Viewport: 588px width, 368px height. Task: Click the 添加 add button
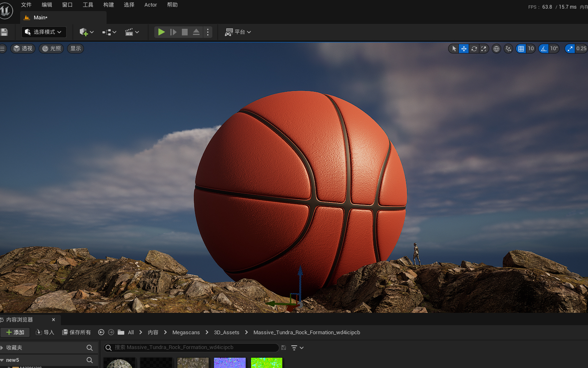pyautogui.click(x=15, y=333)
